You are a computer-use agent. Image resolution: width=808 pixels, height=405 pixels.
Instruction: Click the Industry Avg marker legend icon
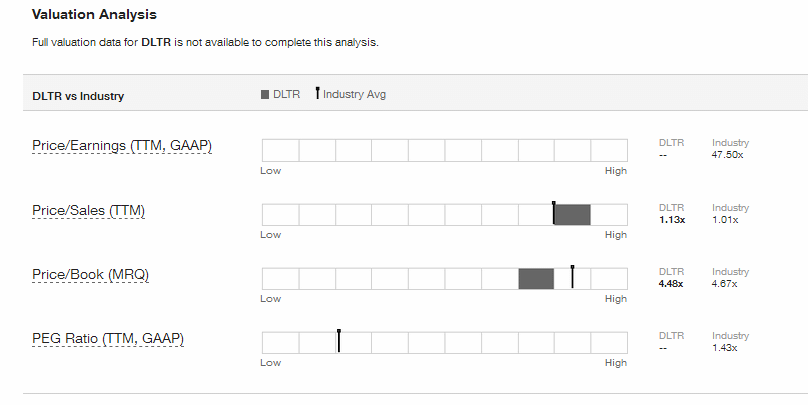tap(317, 93)
